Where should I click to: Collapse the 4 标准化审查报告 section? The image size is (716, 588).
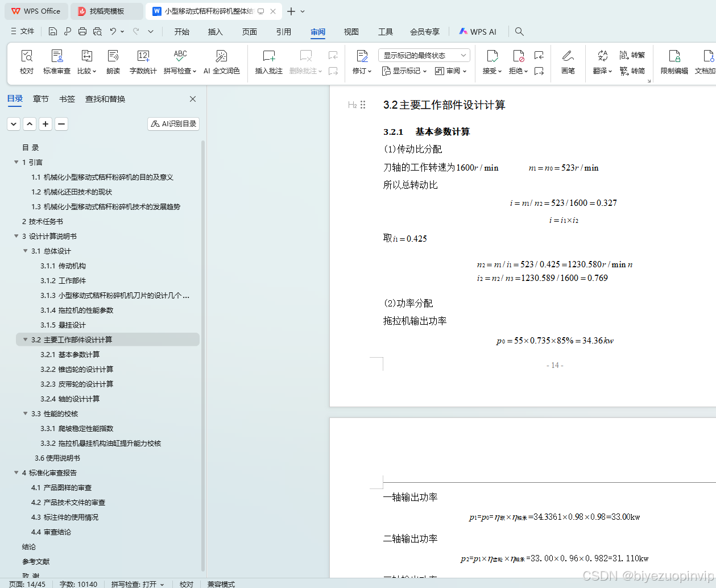click(x=16, y=473)
